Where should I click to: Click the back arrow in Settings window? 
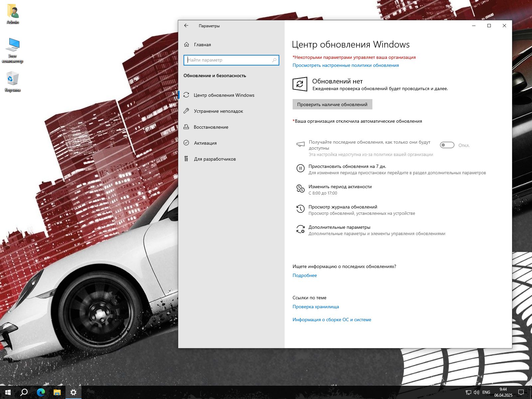tap(186, 26)
